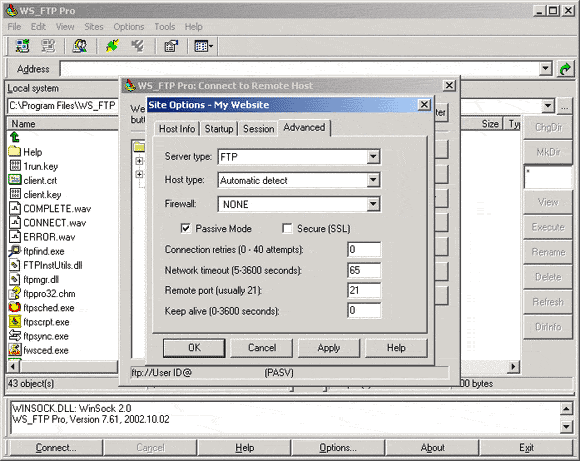Click the gray cancel transfer toolbar icon
The image size is (580, 461).
(138, 46)
